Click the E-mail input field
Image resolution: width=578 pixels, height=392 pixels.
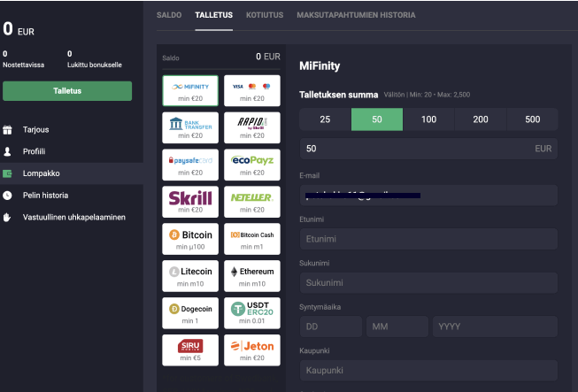428,196
